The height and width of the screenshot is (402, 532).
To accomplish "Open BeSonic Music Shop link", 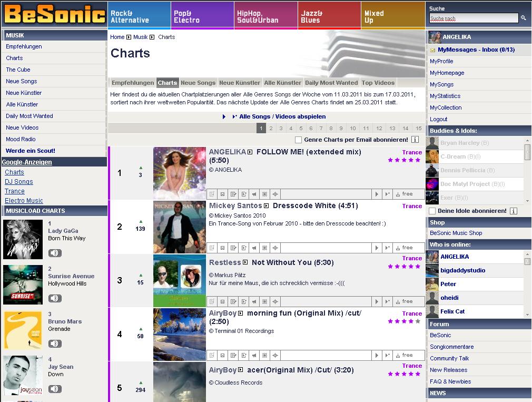I will click(x=456, y=233).
